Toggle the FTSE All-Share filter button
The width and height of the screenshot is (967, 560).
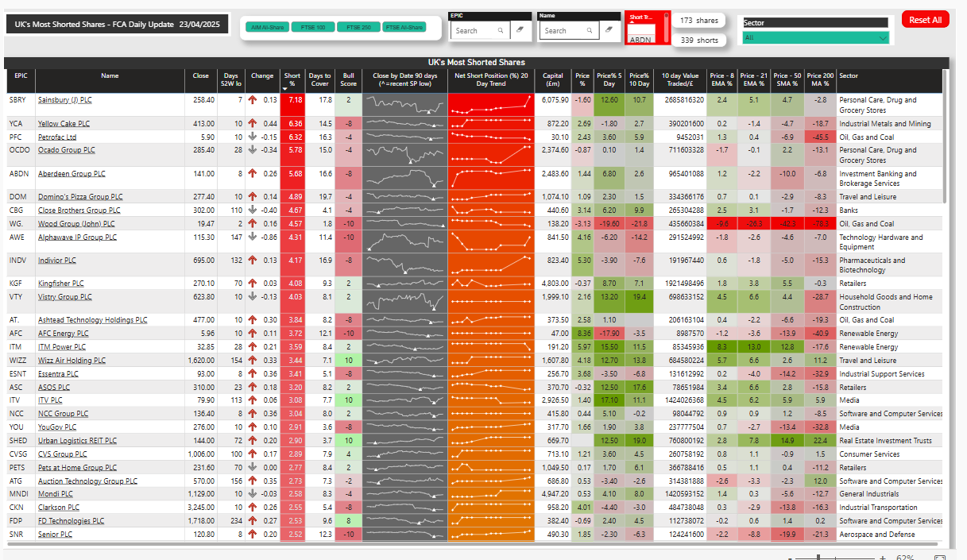(x=404, y=27)
